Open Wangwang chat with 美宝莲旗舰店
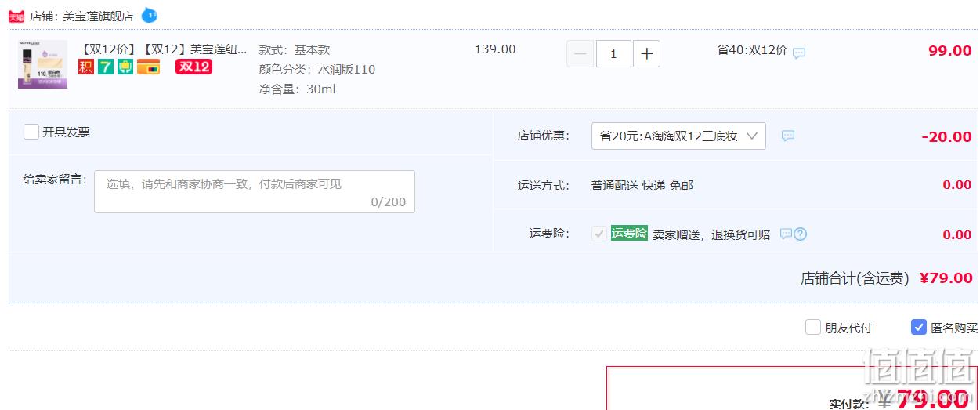980x410 pixels. coord(150,15)
